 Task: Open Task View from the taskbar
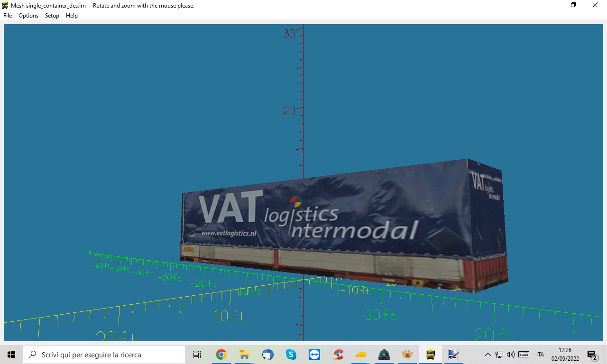point(197,355)
